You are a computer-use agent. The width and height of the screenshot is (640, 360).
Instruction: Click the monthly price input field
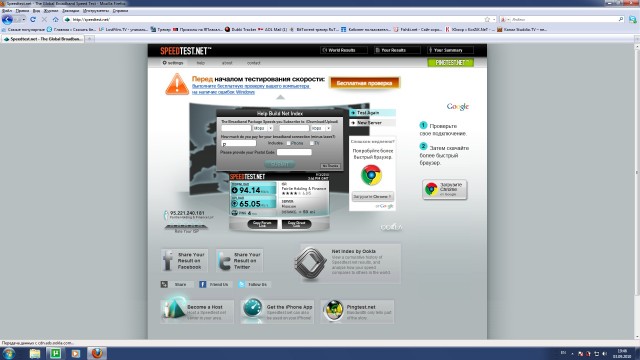pyautogui.click(x=238, y=144)
